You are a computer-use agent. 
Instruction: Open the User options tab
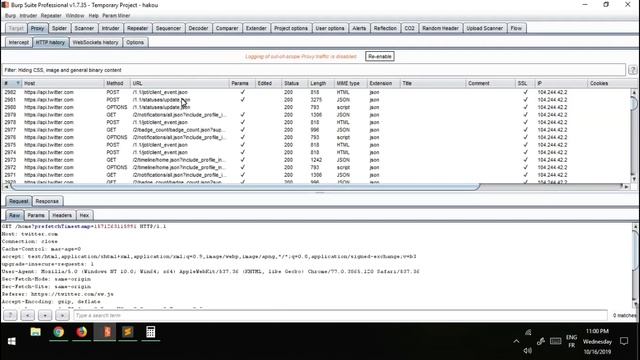coord(330,28)
